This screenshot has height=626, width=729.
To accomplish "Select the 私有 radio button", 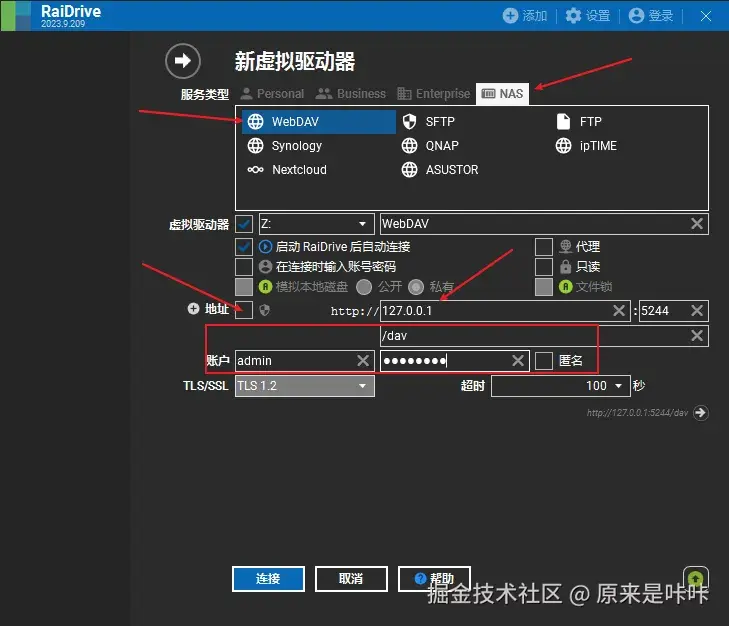I will tap(416, 287).
